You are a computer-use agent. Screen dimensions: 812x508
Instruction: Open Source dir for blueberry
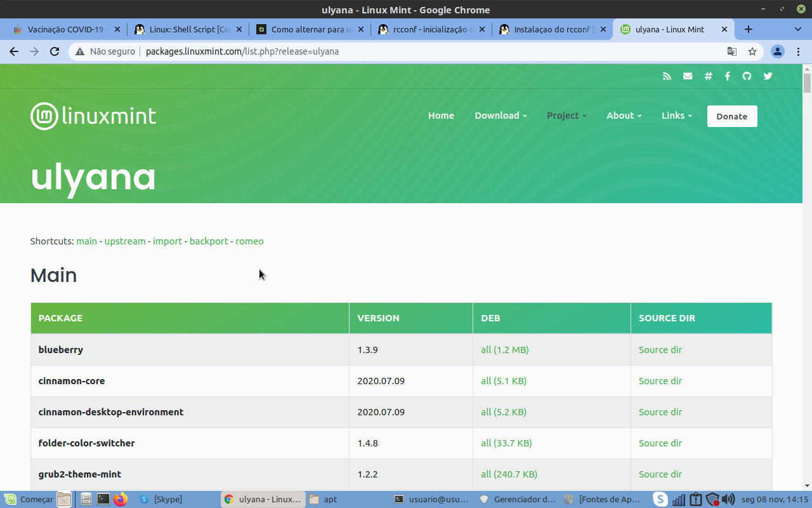tap(660, 350)
